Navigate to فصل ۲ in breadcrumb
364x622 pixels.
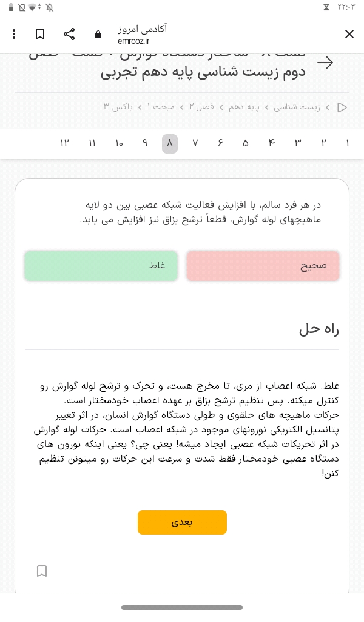[x=201, y=108]
